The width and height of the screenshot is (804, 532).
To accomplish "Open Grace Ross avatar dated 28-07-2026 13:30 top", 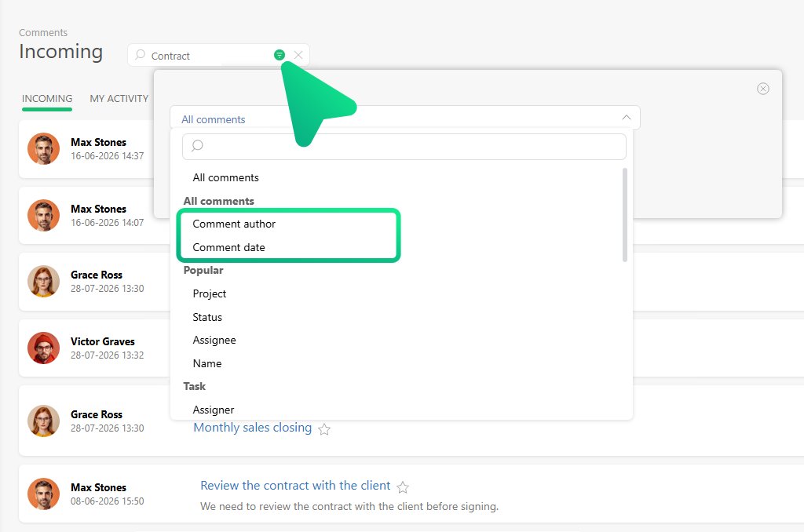I will [44, 282].
